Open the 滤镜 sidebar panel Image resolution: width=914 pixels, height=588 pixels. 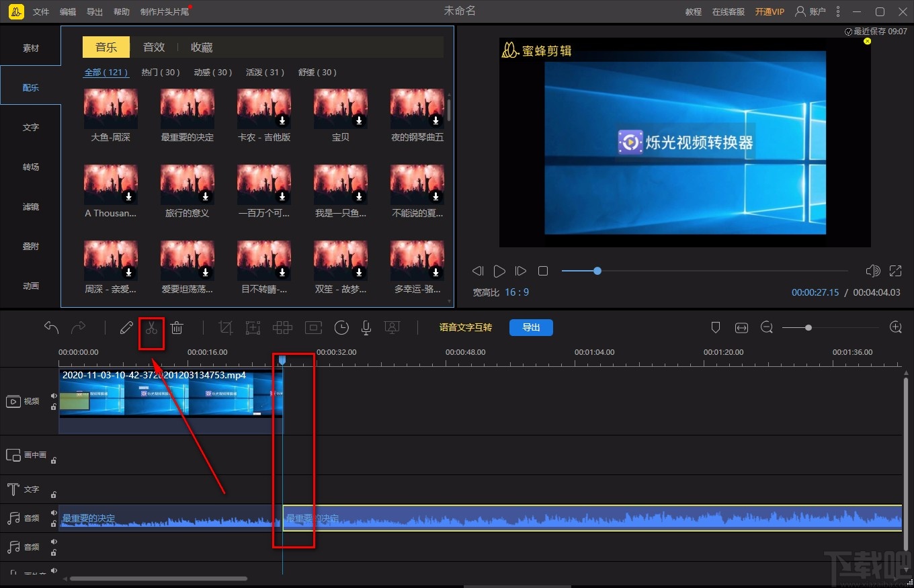click(x=31, y=207)
